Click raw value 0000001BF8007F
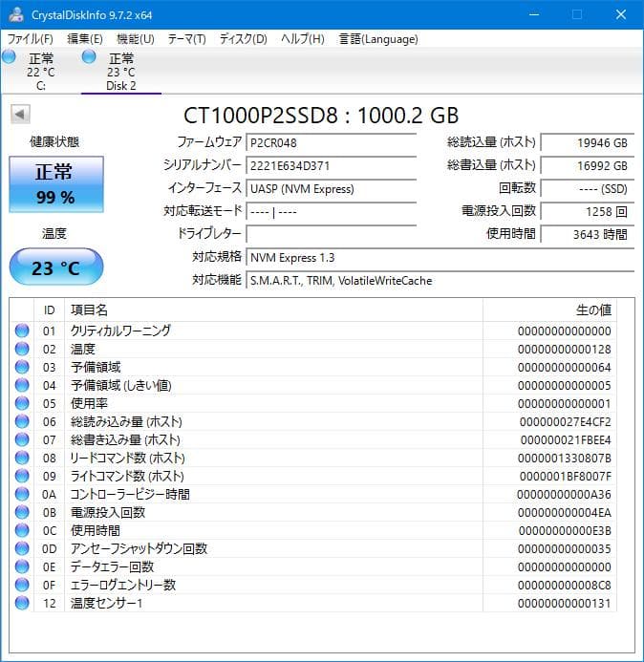The height and width of the screenshot is (662, 644). (565, 477)
